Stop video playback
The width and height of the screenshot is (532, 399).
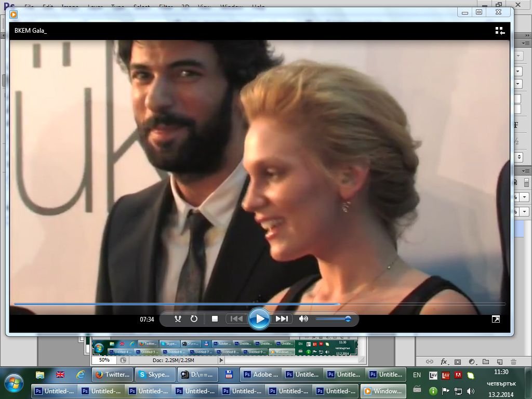[x=215, y=319]
